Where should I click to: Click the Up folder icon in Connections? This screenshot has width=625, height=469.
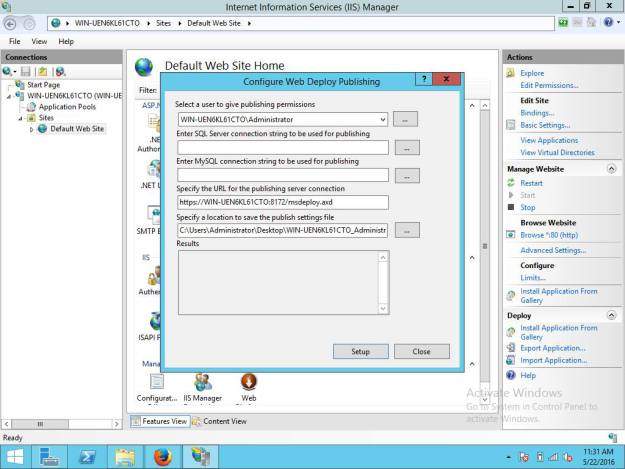43,72
